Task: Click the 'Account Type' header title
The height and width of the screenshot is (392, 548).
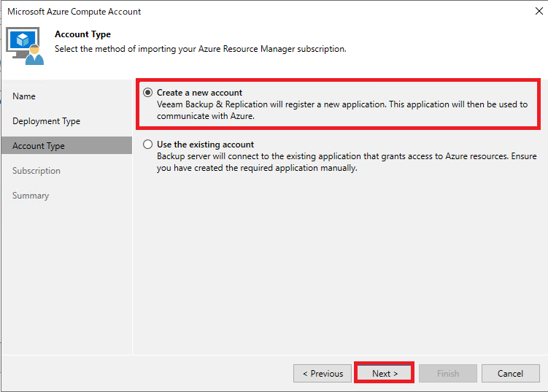Action: 82,34
